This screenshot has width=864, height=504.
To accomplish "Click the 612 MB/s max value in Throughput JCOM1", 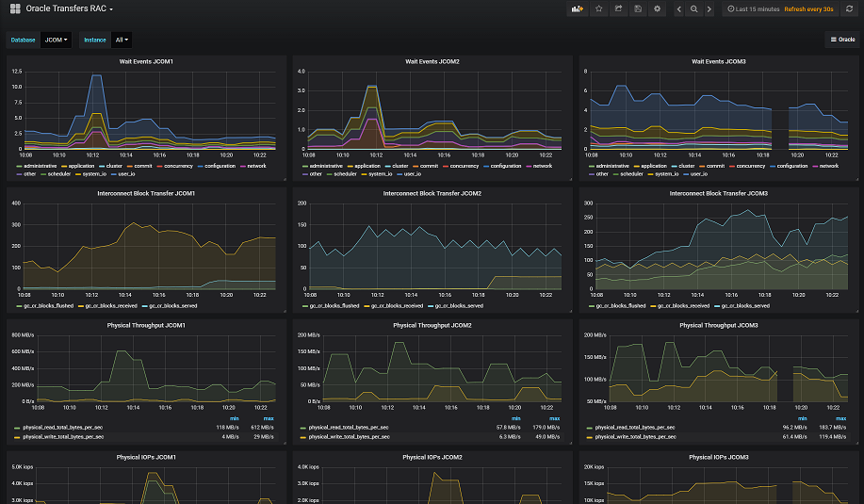I will click(262, 428).
